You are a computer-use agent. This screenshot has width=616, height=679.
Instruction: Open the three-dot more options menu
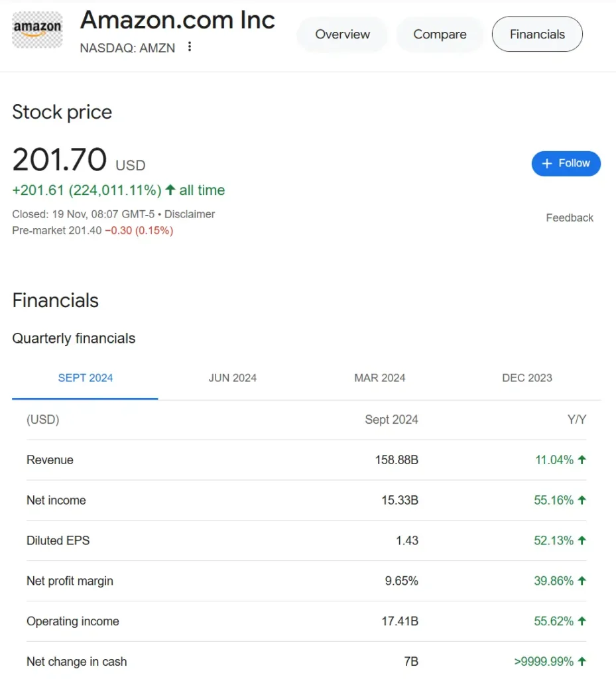[x=190, y=47]
